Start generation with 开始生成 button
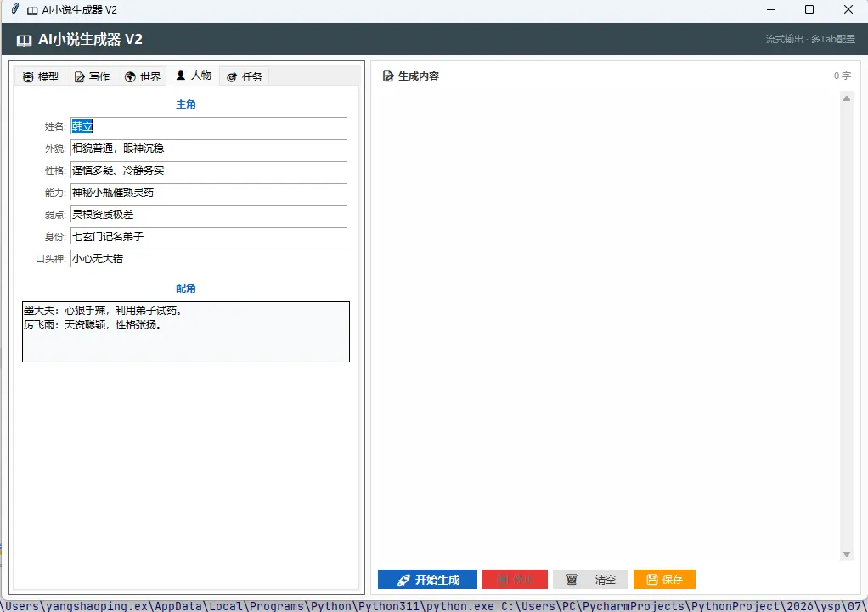 click(x=427, y=580)
